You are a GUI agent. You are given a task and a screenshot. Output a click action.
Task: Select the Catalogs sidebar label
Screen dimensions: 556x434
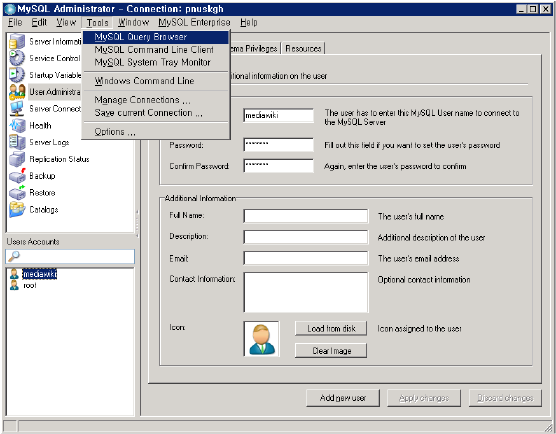tap(44, 210)
